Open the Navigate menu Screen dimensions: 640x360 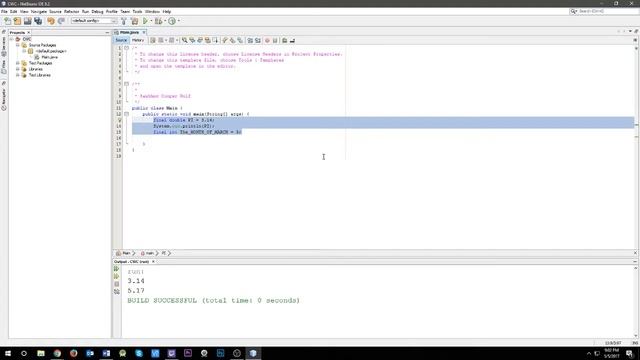[39, 11]
